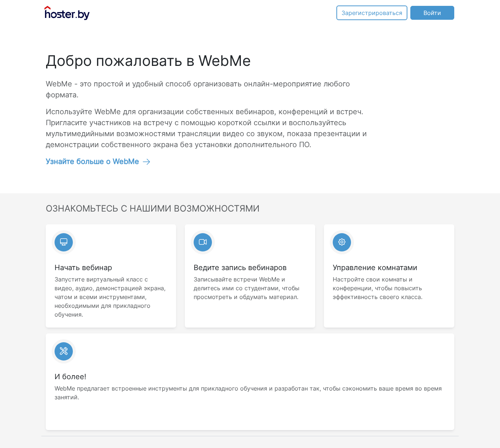Click the gear icon for room management
Image resolution: width=500 pixels, height=448 pixels.
coord(342,242)
